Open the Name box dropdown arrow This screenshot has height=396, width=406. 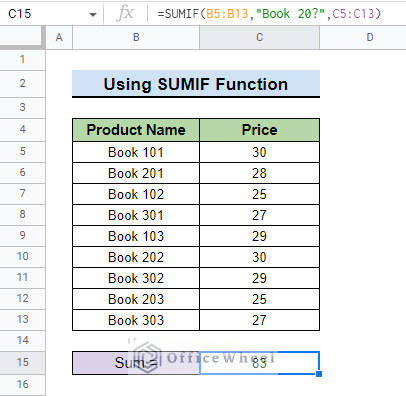[93, 14]
